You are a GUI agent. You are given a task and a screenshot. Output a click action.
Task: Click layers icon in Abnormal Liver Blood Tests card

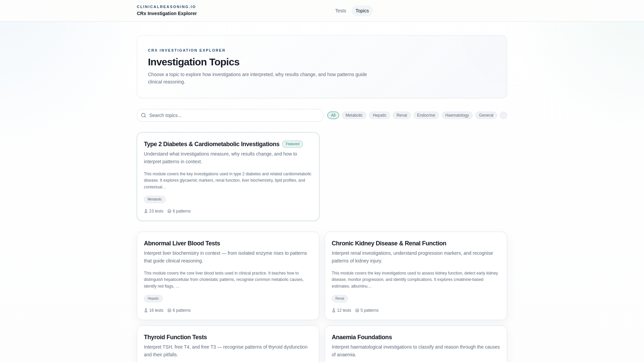coord(169,310)
